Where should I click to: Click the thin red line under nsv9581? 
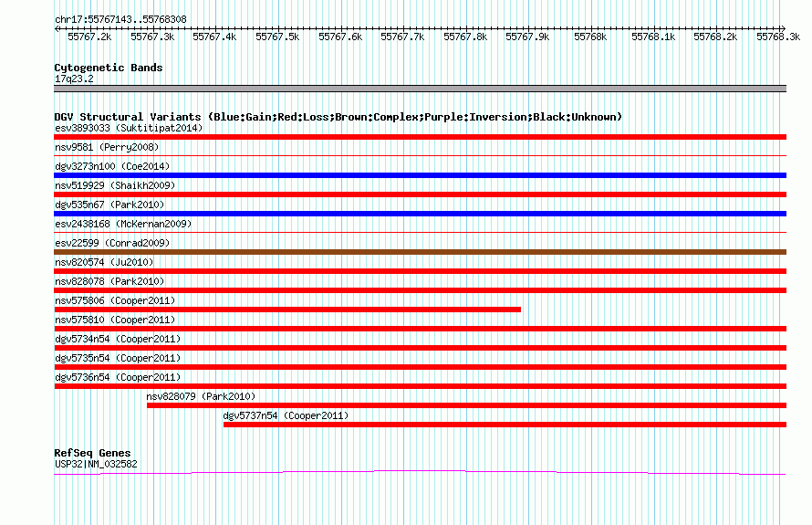coord(420,155)
